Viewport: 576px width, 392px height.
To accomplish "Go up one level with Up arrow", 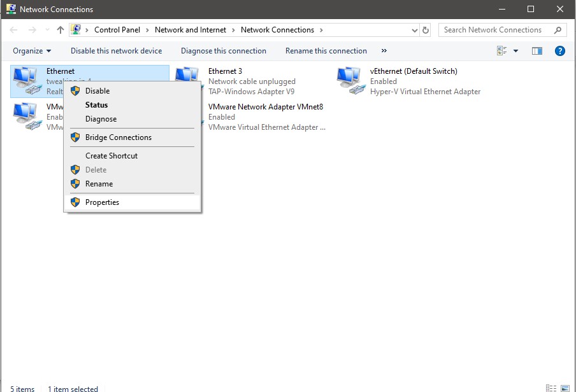I will click(x=61, y=30).
